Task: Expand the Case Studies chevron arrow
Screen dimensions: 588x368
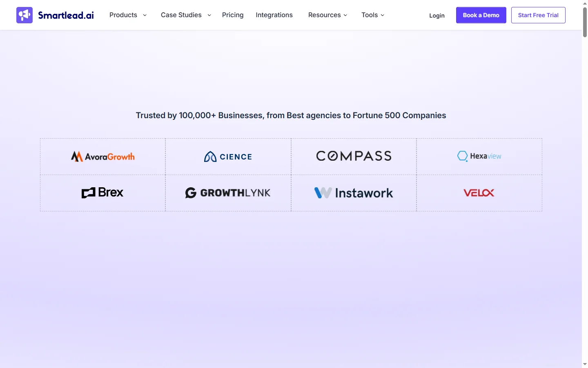Action: click(209, 15)
